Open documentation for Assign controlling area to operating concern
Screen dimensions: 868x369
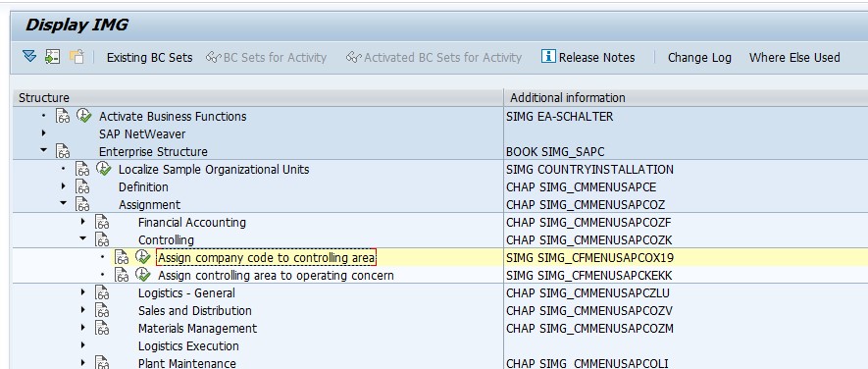tap(123, 276)
